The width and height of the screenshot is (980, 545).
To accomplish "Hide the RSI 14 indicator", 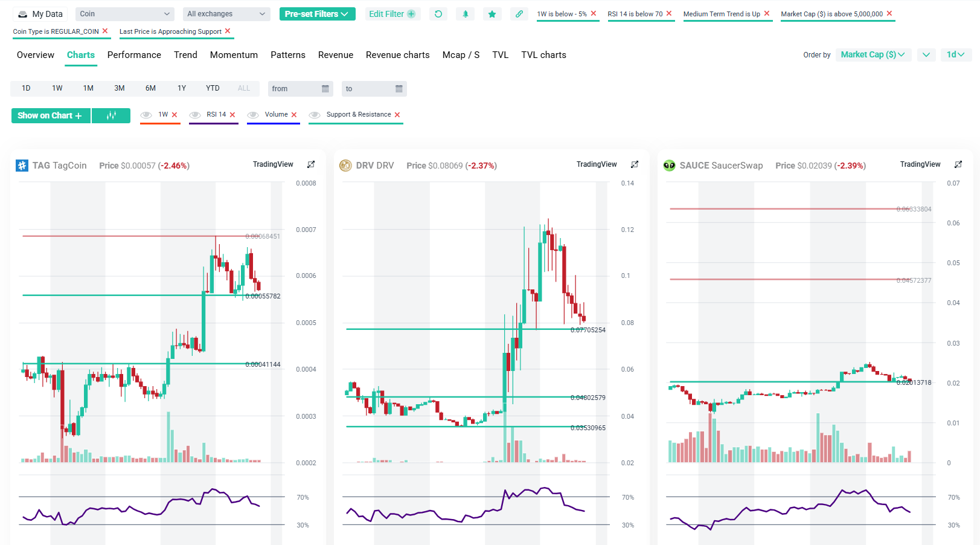I will click(x=195, y=115).
